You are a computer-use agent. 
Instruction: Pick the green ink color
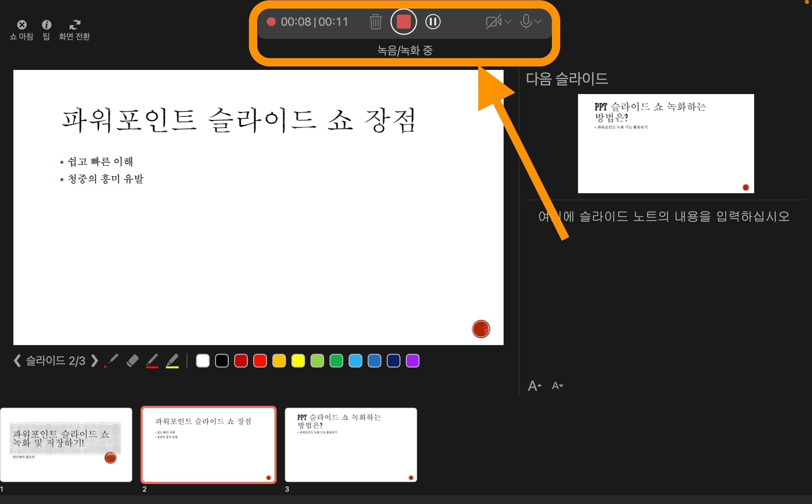(336, 361)
